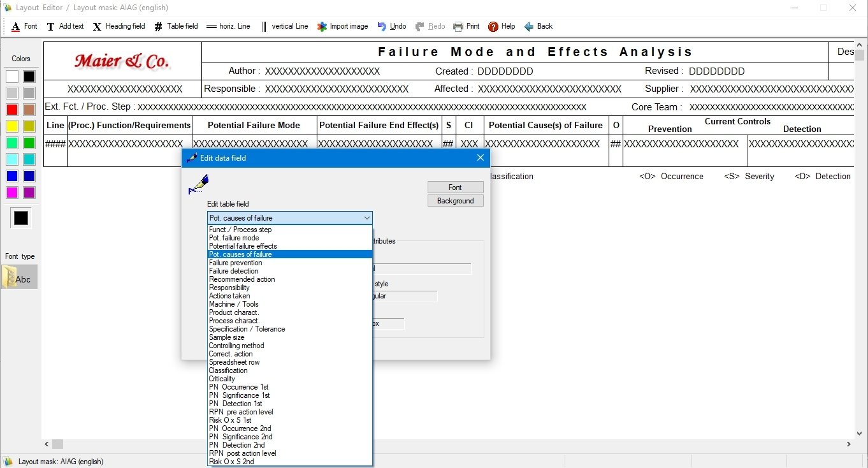Open the Font tool in the toolbar
Screen dimensions: 868x468
tap(25, 26)
